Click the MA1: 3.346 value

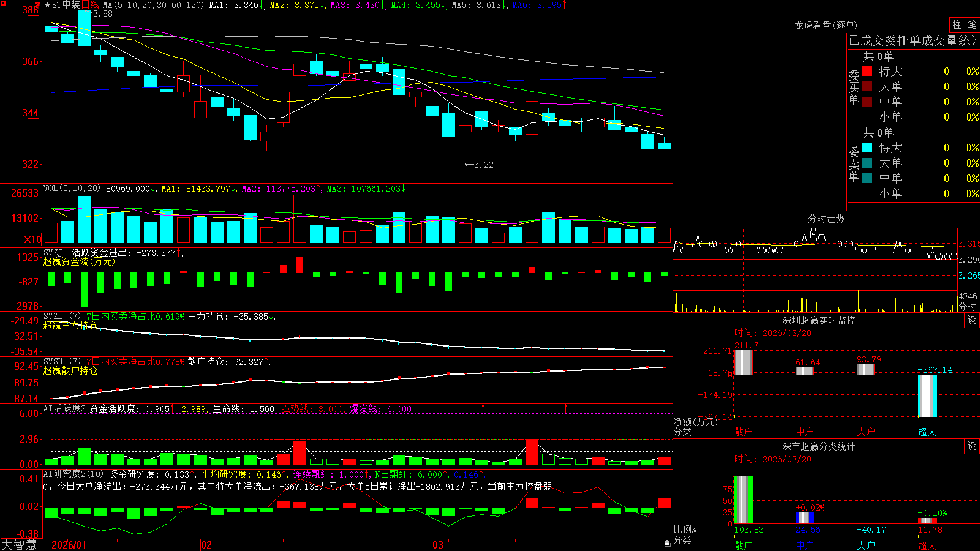point(236,5)
